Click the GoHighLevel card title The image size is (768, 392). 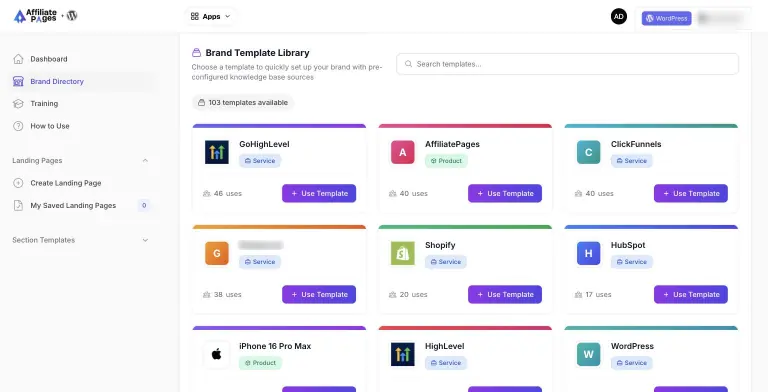(264, 144)
